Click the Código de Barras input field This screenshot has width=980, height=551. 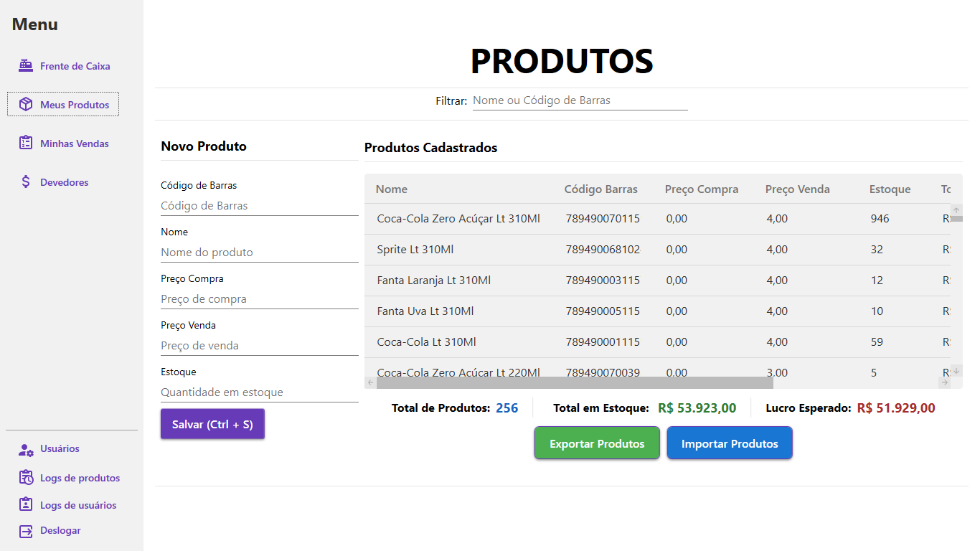[259, 206]
